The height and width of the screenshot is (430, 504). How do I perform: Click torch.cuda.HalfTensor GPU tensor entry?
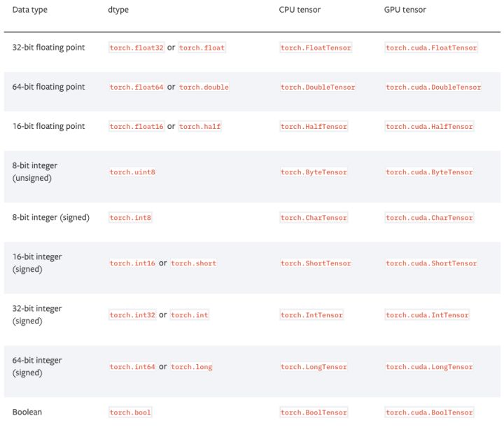[x=429, y=127]
